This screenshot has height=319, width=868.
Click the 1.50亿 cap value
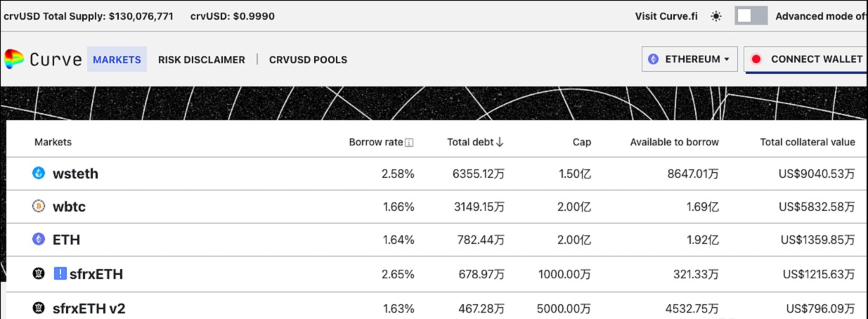click(576, 174)
